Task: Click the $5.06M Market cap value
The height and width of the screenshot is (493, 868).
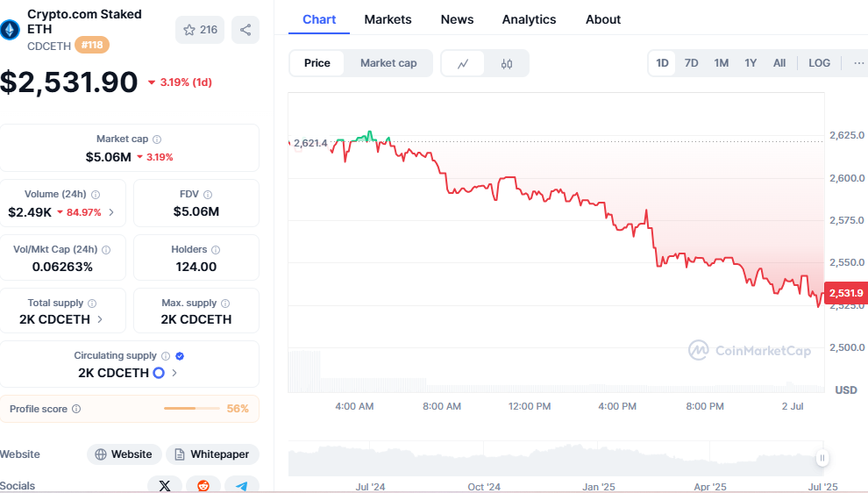Action: (109, 157)
